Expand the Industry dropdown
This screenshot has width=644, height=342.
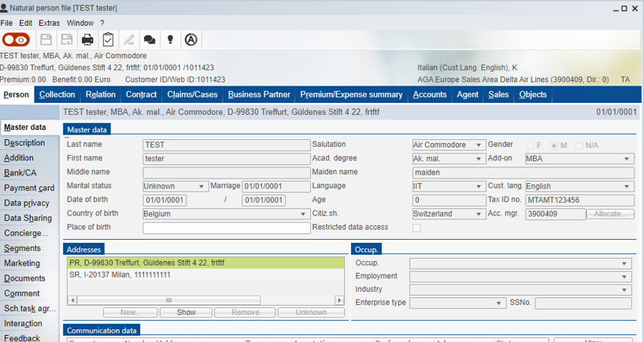pos(624,289)
